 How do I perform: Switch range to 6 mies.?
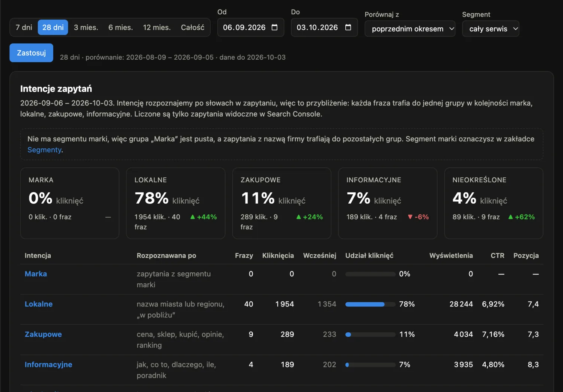click(120, 27)
